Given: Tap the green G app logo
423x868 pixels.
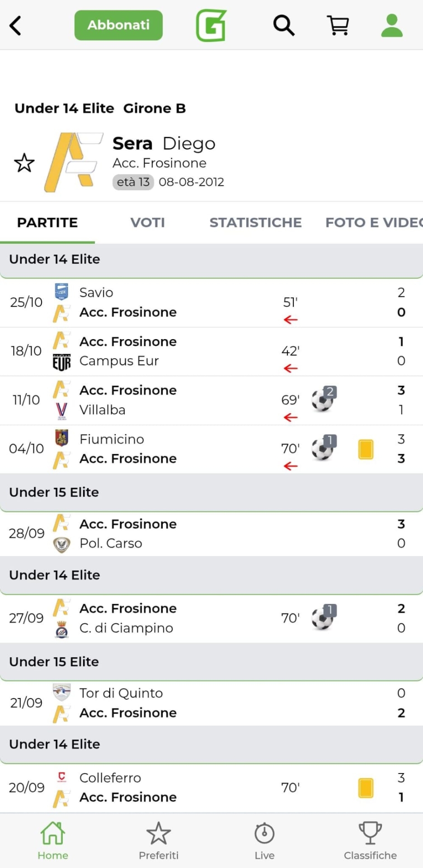Looking at the screenshot, I should 211,25.
